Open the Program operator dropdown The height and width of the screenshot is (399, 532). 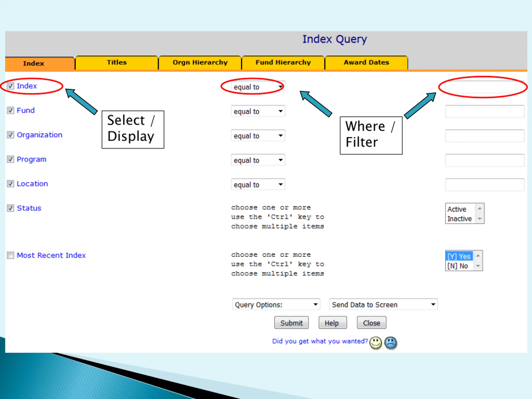tap(258, 160)
